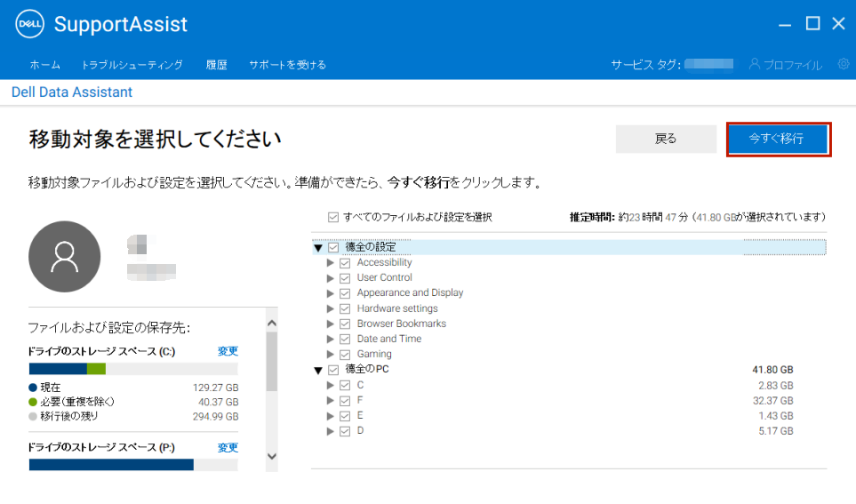Viewport: 856px width, 504px height.
Task: Click the 戻る button
Action: coord(666,139)
